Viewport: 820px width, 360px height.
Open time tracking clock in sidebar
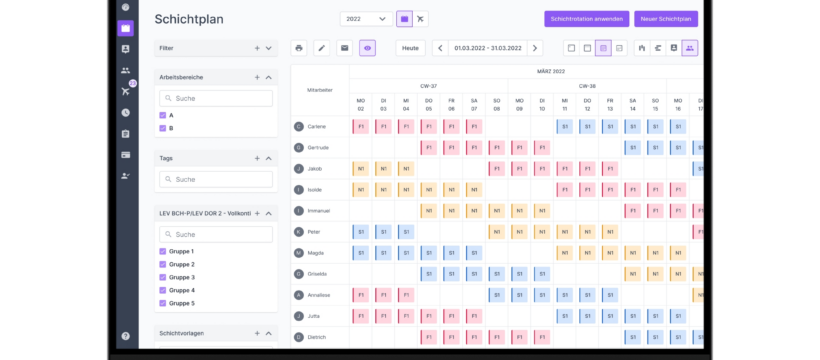coord(126,112)
